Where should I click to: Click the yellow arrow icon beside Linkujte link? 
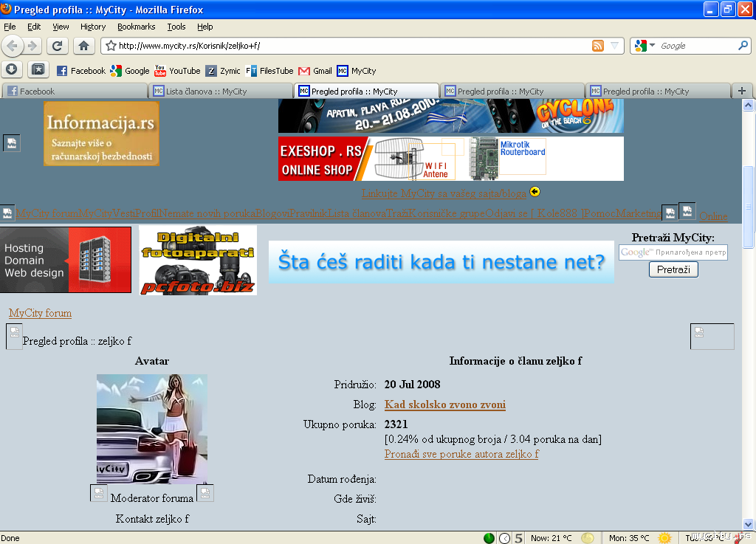(x=535, y=192)
